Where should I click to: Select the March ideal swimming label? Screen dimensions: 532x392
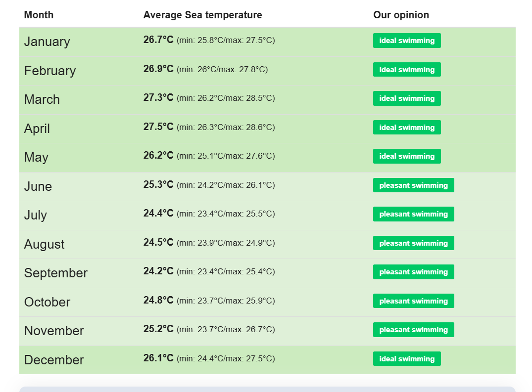(407, 98)
